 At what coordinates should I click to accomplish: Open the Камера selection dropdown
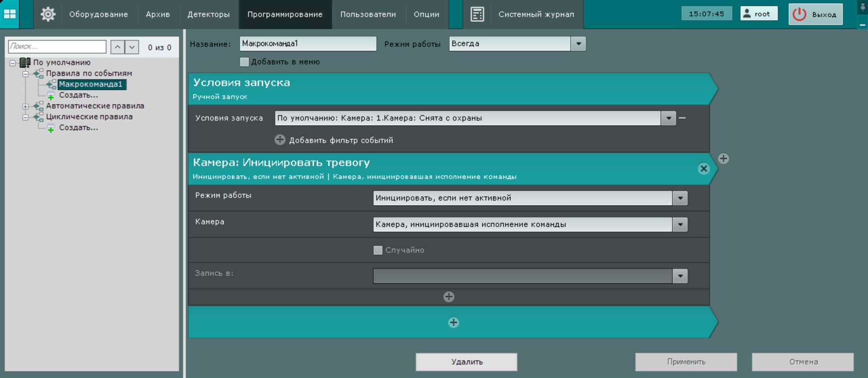679,224
